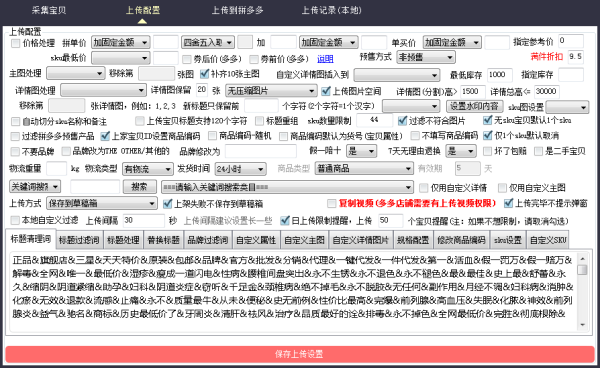Enable 上传宝贝标题支持120个字符
This screenshot has height=368, width=600.
click(140, 121)
